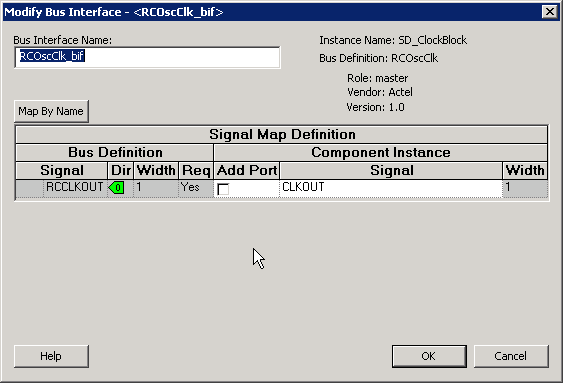Click the Bus Interface Name input field
563x383 pixels.
coord(147,57)
